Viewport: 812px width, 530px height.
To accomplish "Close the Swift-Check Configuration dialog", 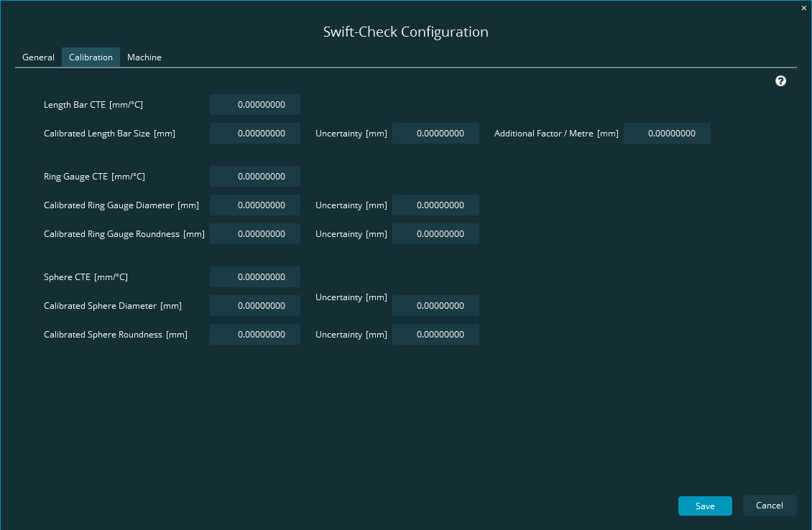I will pos(803,8).
